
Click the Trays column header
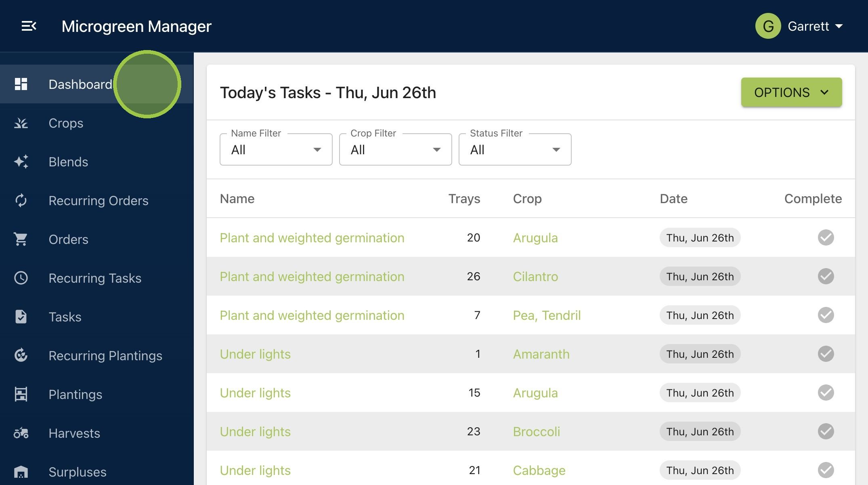tap(464, 199)
